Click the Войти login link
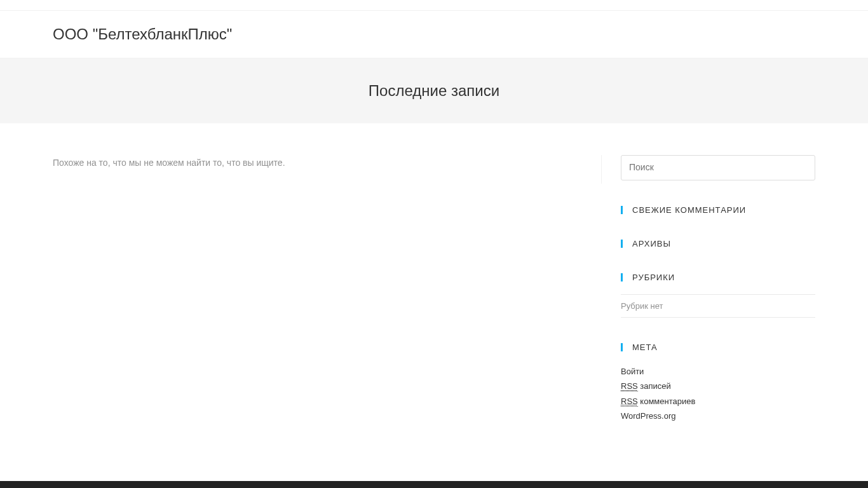Viewport: 868px width, 488px height. 632,372
